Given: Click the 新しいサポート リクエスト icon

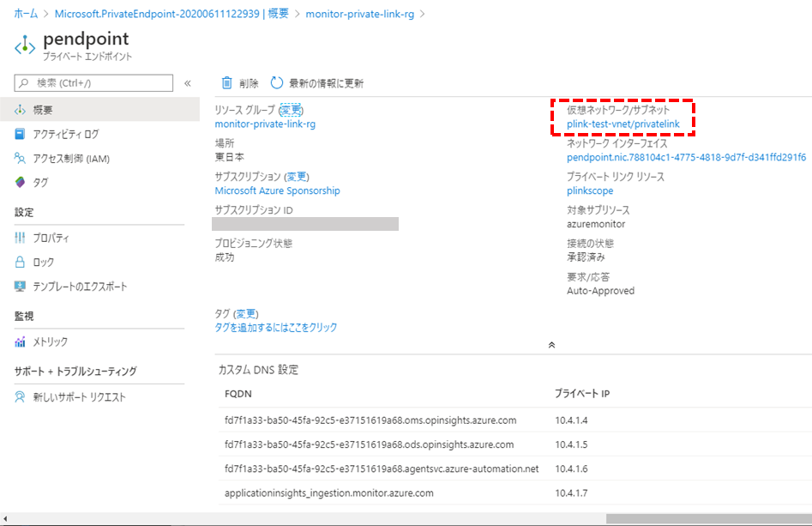Looking at the screenshot, I should coord(20,397).
